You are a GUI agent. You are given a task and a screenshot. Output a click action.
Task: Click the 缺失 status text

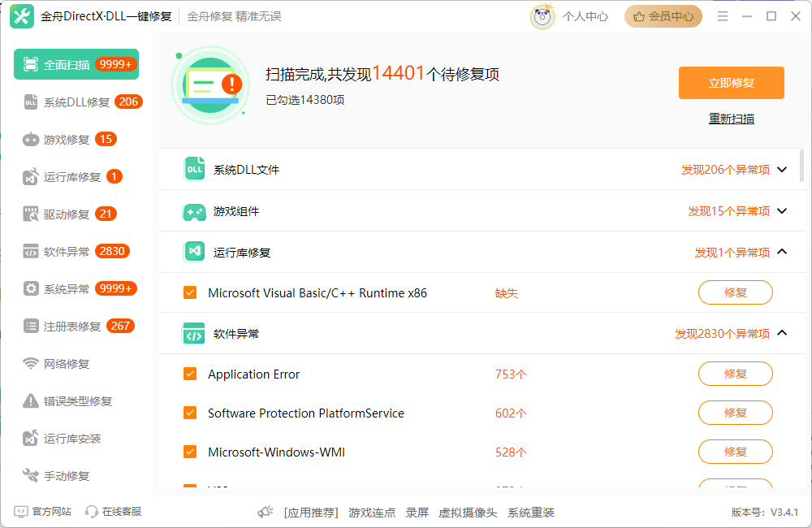coord(507,293)
